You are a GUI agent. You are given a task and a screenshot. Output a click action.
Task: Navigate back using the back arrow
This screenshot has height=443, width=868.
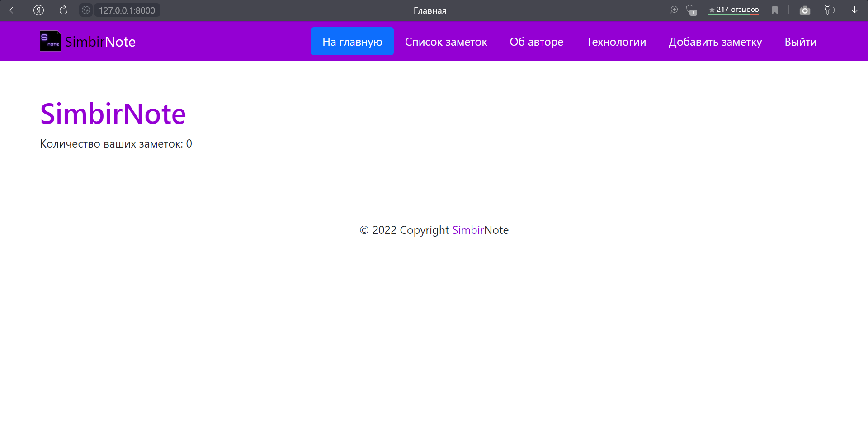click(13, 10)
